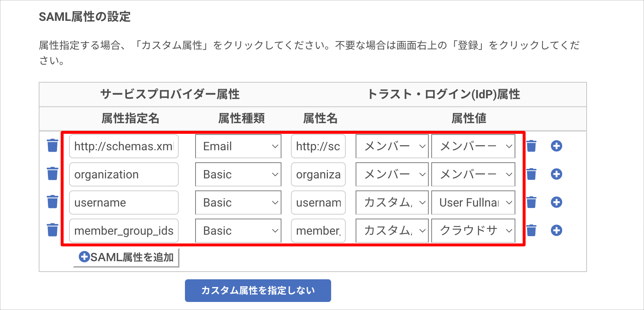Click plus icon on username row
644x310 pixels.
pos(556,202)
